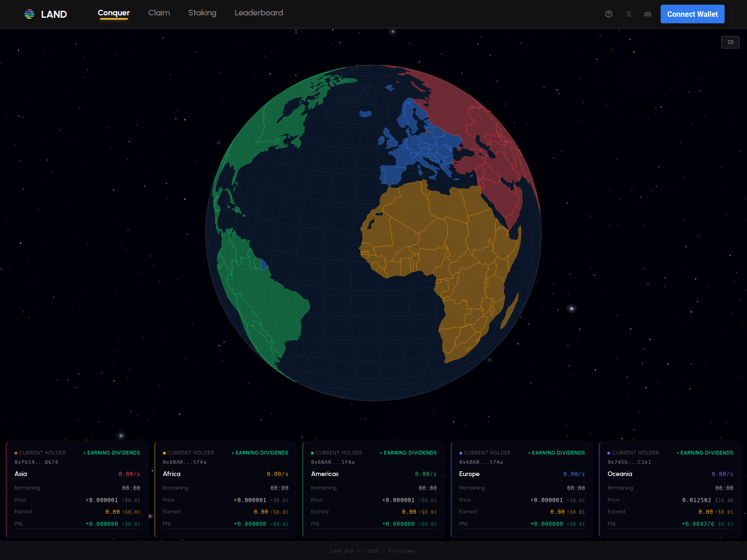The height and width of the screenshot is (560, 747).
Task: Click holder address 0xfb54...8674
Action: coord(36,462)
